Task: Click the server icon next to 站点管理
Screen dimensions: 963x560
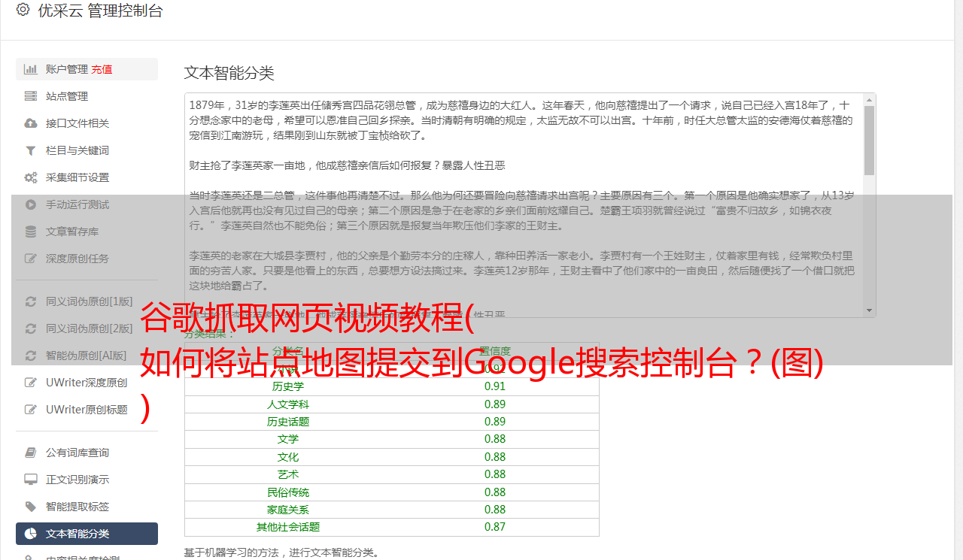Action: [31, 96]
